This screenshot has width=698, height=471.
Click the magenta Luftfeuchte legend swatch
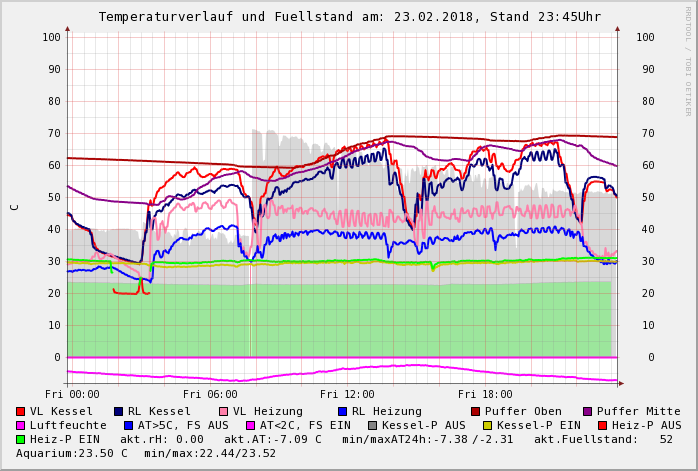(x=21, y=425)
